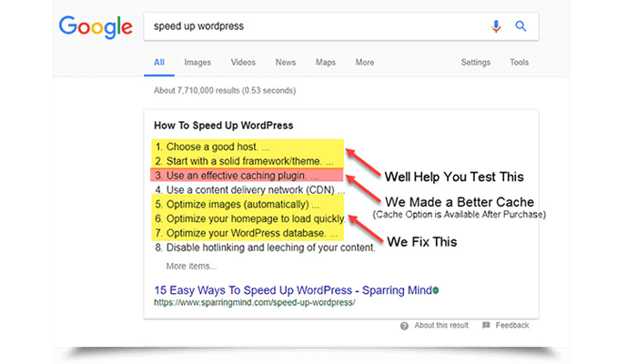Screen dimensions: 637x364
Task: Click inside the speed up wordpress search field
Action: (x=317, y=26)
